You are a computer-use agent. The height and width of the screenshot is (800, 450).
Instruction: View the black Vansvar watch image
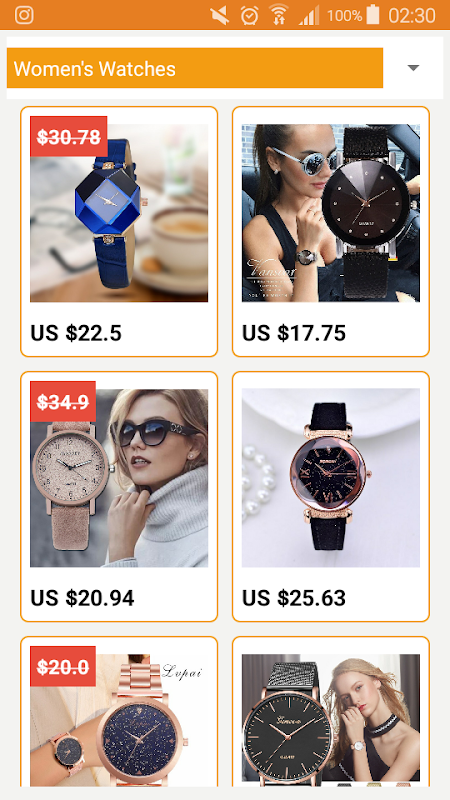[x=331, y=213]
